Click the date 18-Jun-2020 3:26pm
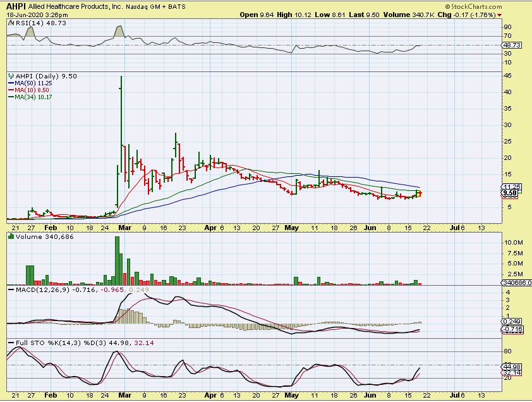The image size is (532, 402). 37,15
